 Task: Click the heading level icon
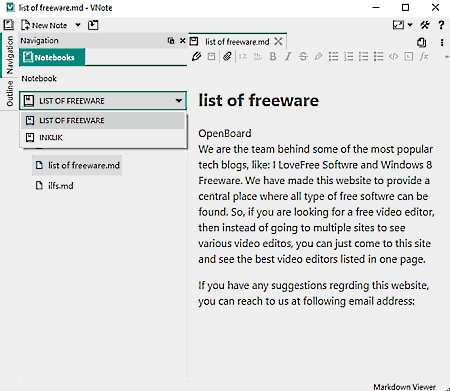258,56
